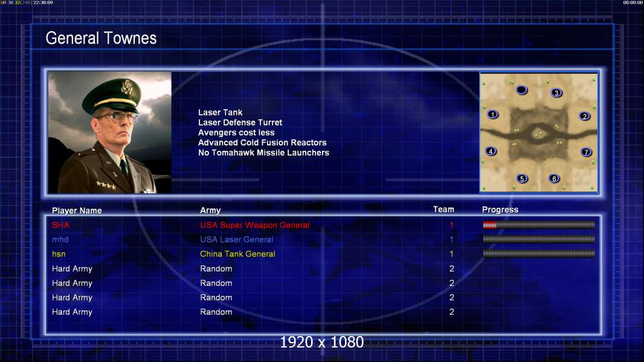644x362 pixels.
Task: Click the team number in mhd's row
Action: [x=451, y=240]
